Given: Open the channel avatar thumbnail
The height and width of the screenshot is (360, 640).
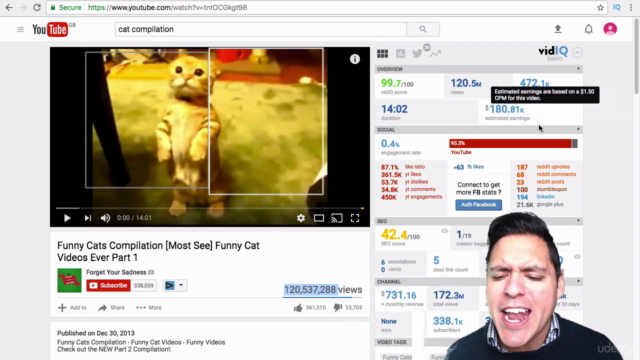Looking at the screenshot, I should 69,280.
